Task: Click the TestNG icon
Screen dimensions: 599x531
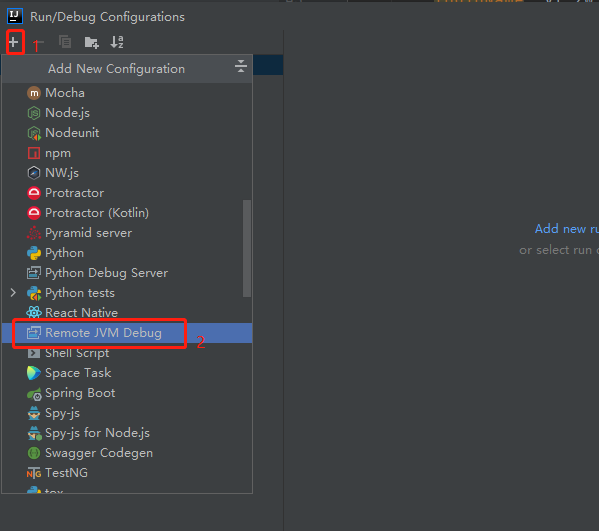Action: [34, 473]
